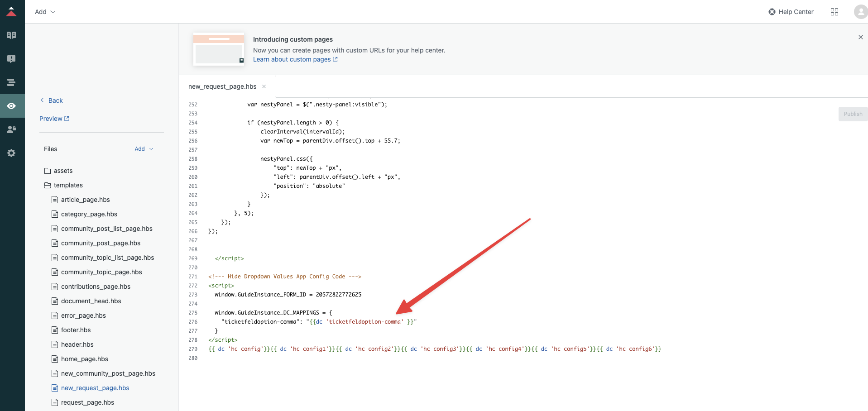This screenshot has width=868, height=411.
Task: Open the products grid icon
Action: click(x=834, y=12)
